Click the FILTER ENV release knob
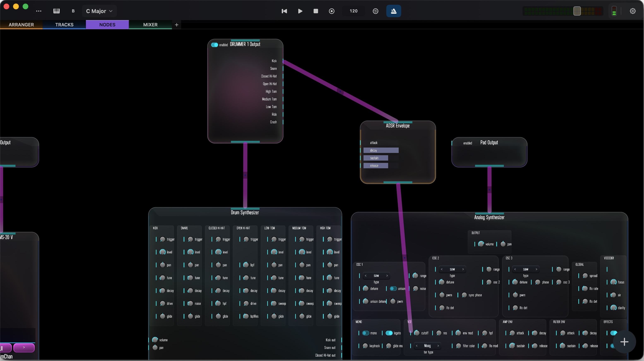Viewport: 644px width, 361px height. click(585, 346)
